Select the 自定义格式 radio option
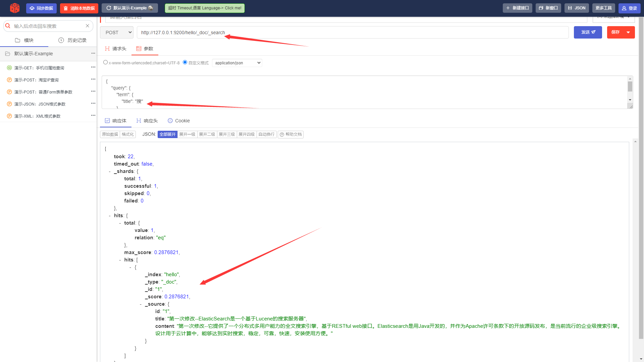The height and width of the screenshot is (362, 644). (x=185, y=62)
